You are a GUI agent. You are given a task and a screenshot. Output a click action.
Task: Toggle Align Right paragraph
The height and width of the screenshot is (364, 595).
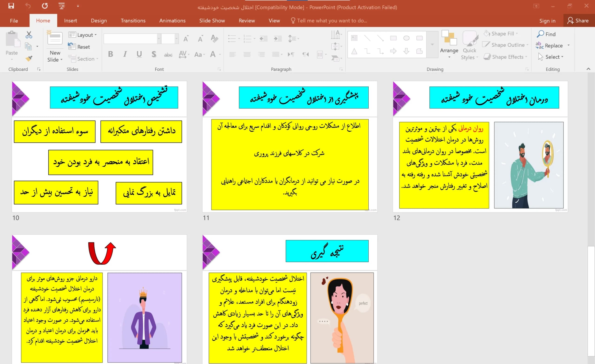tap(261, 54)
